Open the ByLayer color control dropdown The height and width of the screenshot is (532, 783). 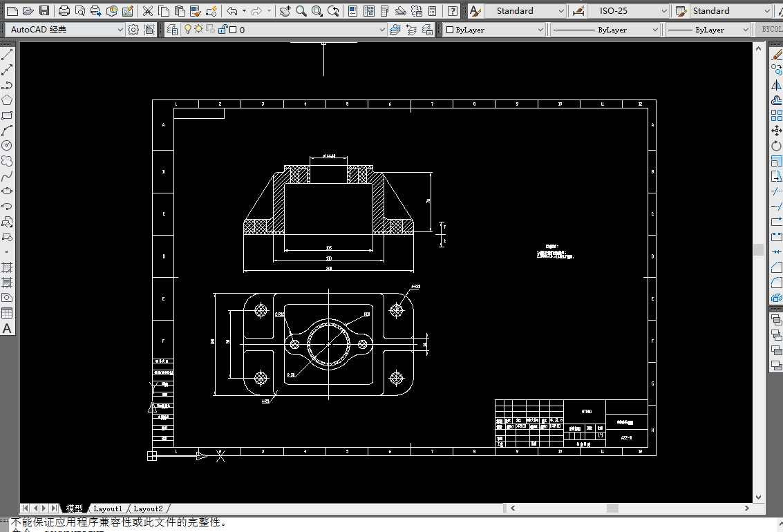click(493, 30)
